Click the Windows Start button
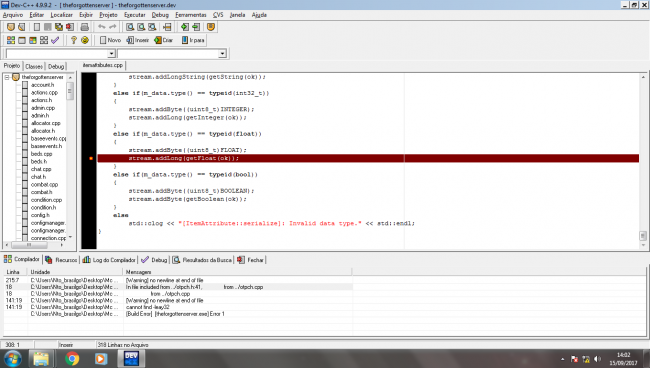650x368 pixels. click(13, 358)
